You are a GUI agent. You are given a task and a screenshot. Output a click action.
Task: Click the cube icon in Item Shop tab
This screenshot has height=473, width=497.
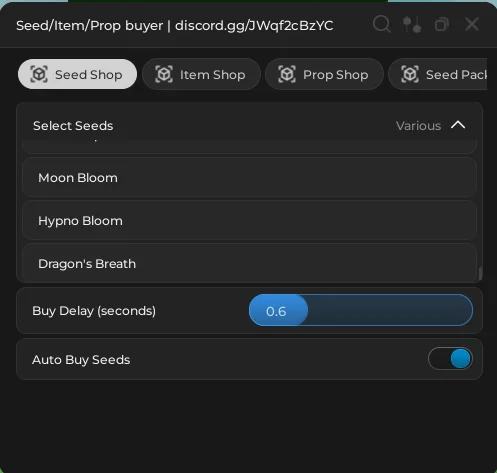tap(164, 74)
